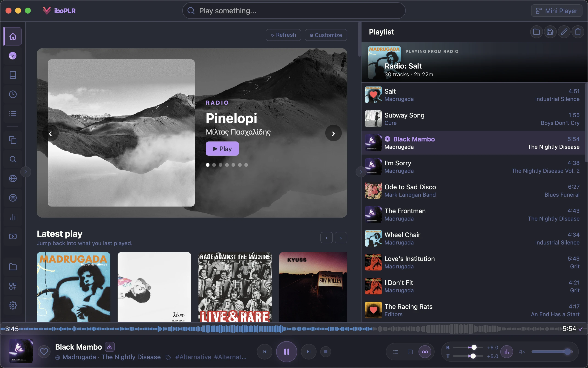The width and height of the screenshot is (588, 368).
Task: Collapse the playlist panel with chevron
Action: tap(361, 172)
